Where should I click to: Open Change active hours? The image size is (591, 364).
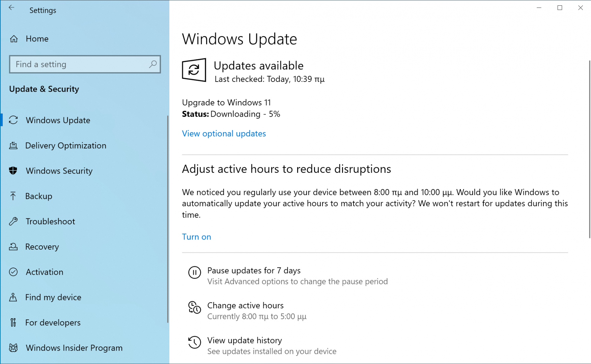[246, 305]
